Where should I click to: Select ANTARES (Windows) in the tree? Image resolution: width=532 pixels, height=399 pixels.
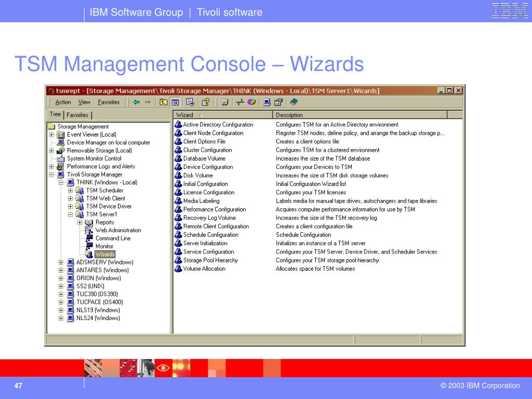pos(102,270)
